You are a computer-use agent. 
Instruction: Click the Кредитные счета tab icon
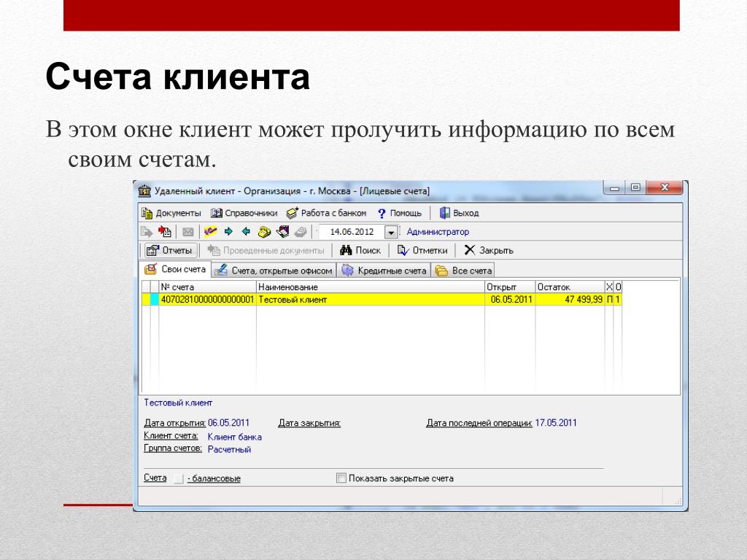348,271
